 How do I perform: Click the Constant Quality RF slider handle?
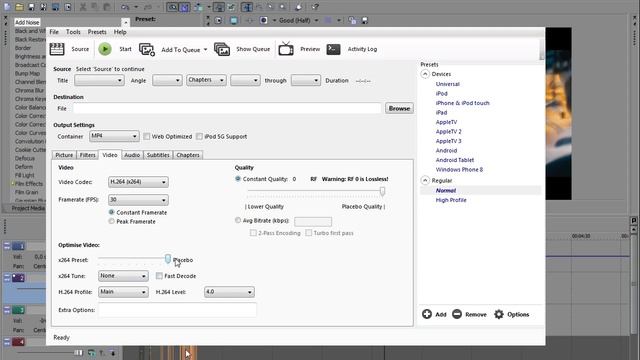point(382,191)
